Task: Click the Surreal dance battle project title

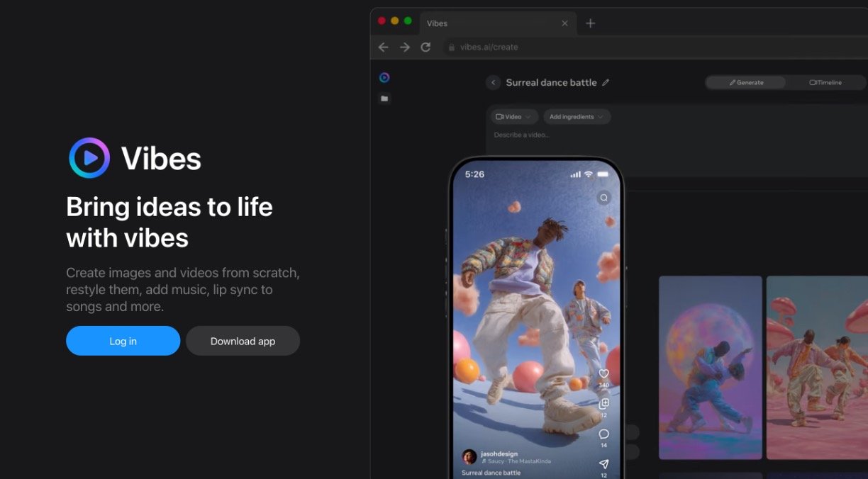Action: click(x=551, y=83)
